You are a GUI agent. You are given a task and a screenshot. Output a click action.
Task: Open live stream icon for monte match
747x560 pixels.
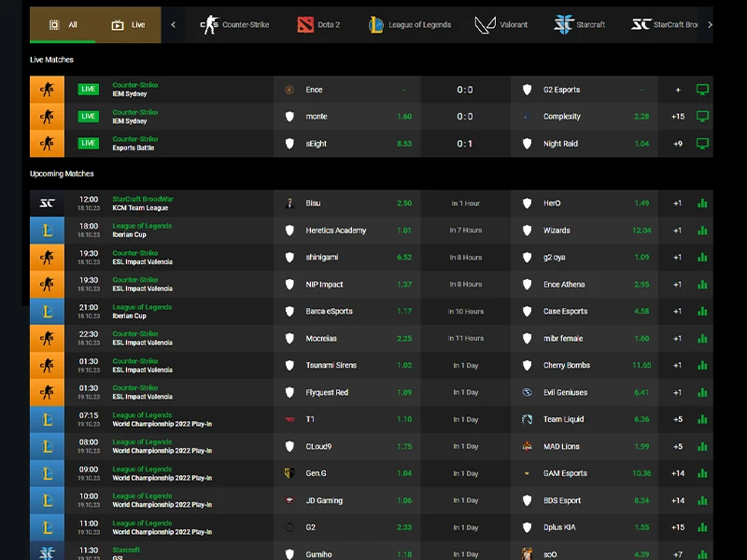[702, 116]
